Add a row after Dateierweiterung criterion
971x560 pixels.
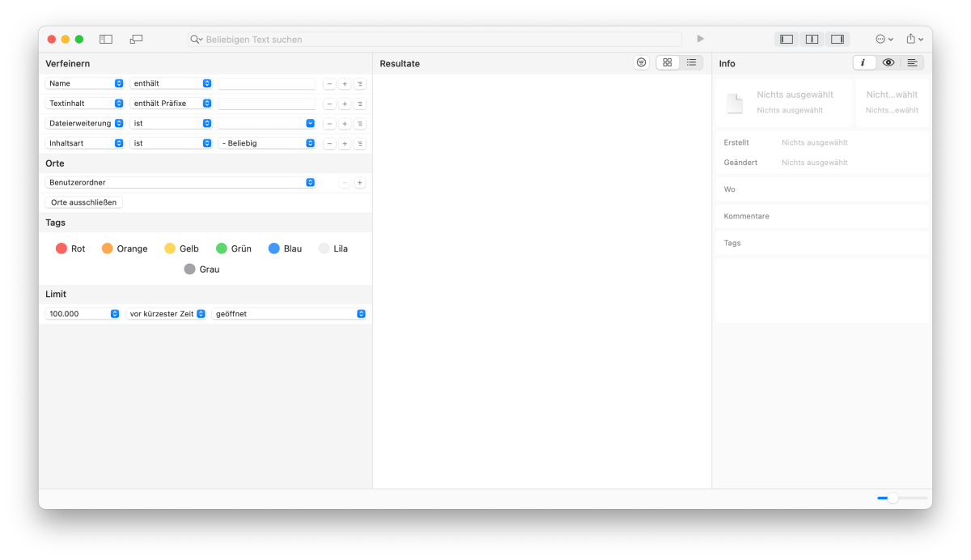point(345,124)
